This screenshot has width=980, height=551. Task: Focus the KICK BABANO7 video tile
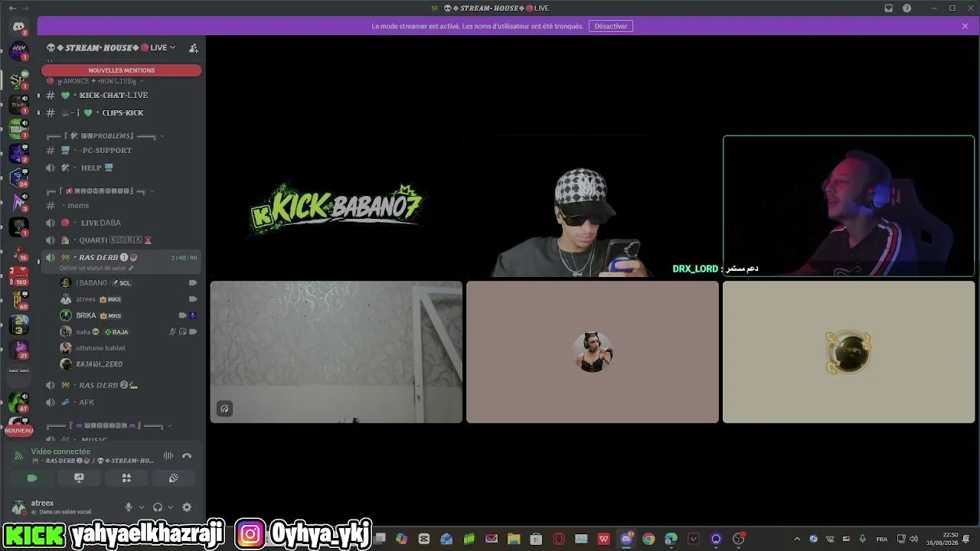336,206
